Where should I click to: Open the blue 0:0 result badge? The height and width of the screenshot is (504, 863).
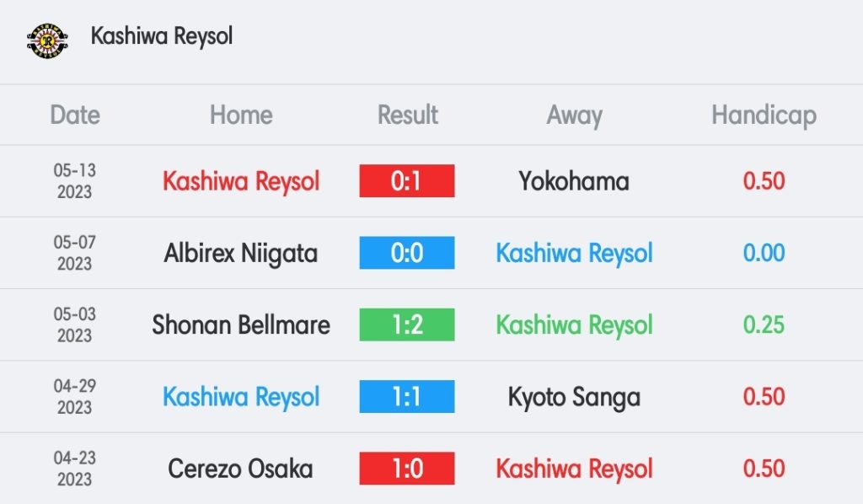407,253
